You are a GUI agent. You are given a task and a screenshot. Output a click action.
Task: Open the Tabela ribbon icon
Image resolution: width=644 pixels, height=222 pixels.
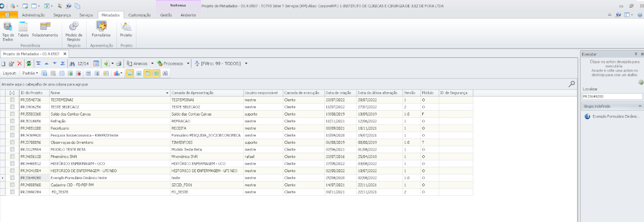(x=23, y=29)
